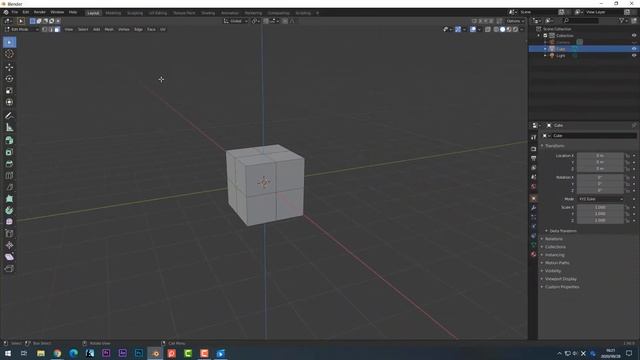
Task: Enable solid viewport shading
Action: coord(502,29)
